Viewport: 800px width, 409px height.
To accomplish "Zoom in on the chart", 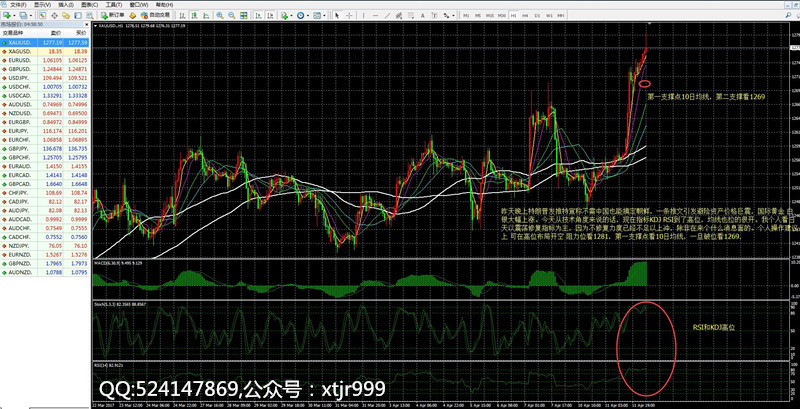I will 219,15.
